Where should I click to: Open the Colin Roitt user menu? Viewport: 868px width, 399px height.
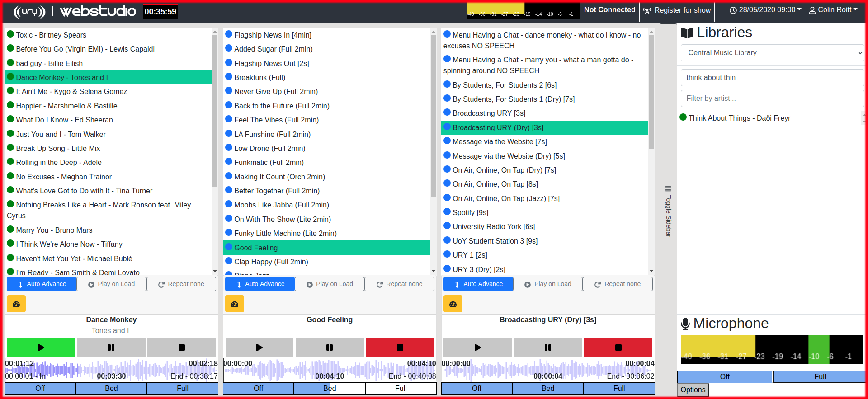click(x=833, y=10)
